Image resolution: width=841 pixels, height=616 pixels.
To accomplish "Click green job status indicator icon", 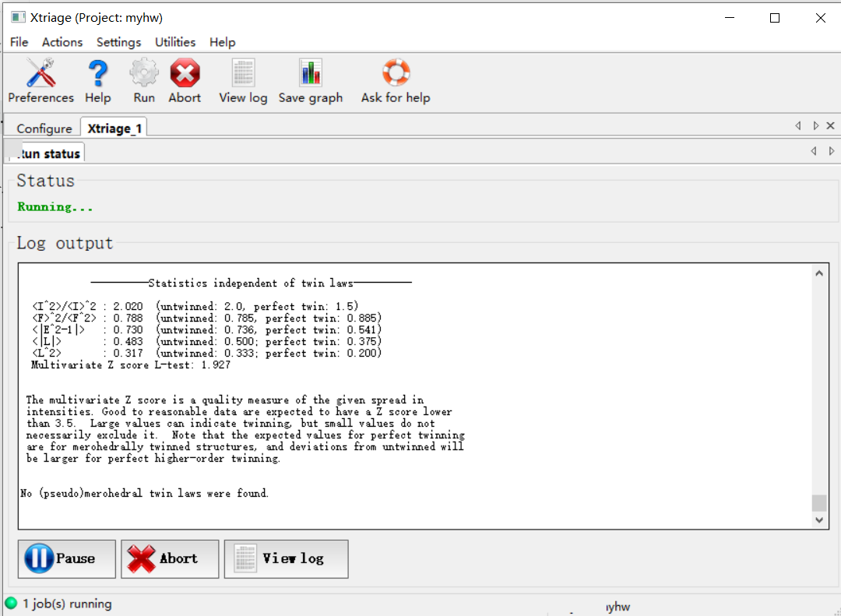I will [x=11, y=603].
